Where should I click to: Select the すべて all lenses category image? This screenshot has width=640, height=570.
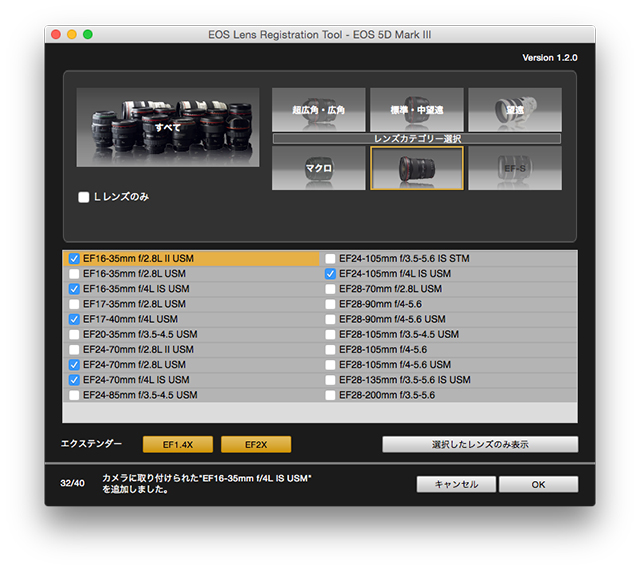pyautogui.click(x=168, y=127)
